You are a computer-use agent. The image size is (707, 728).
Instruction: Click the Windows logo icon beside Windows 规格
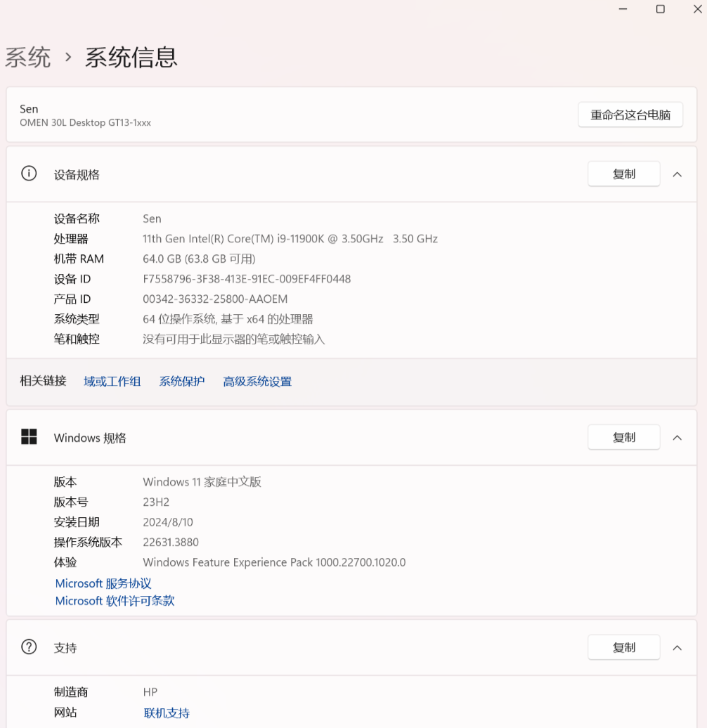click(29, 437)
